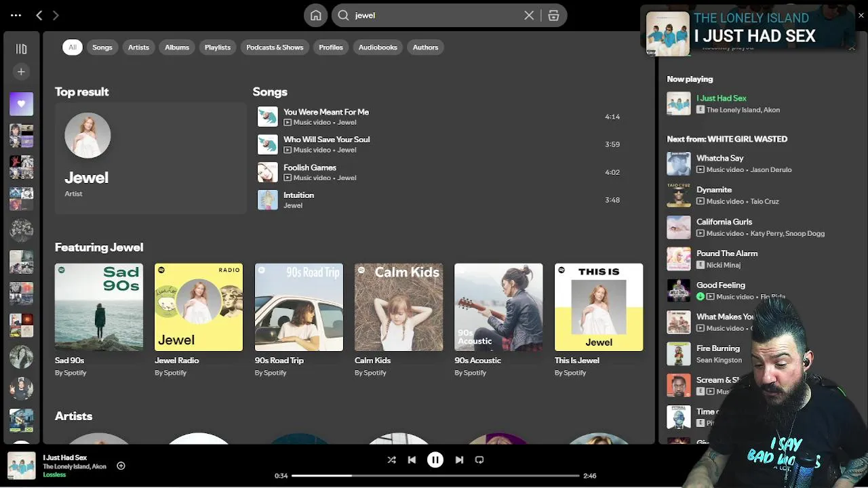Filter results by Profiles
This screenshot has width=868, height=488.
331,47
